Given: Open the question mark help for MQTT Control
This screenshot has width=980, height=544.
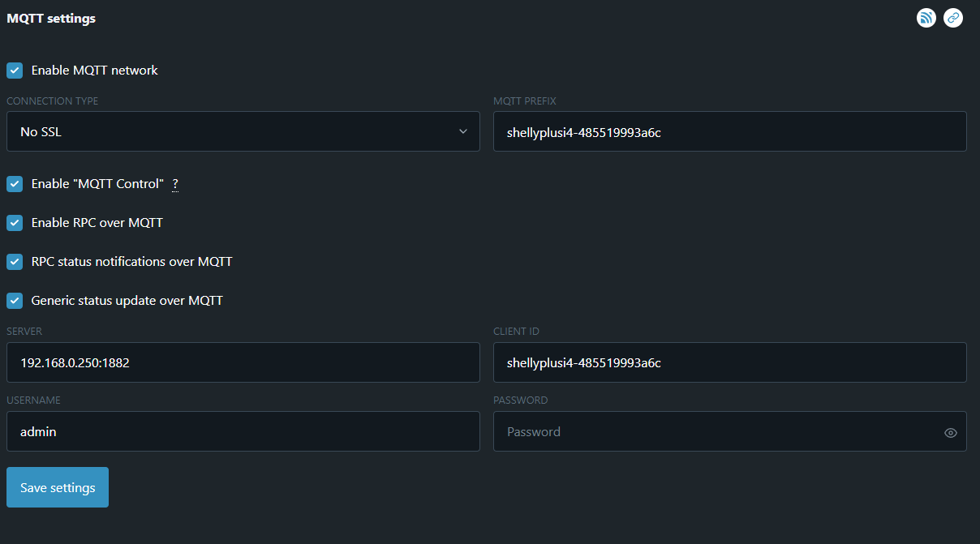Looking at the screenshot, I should [x=175, y=184].
